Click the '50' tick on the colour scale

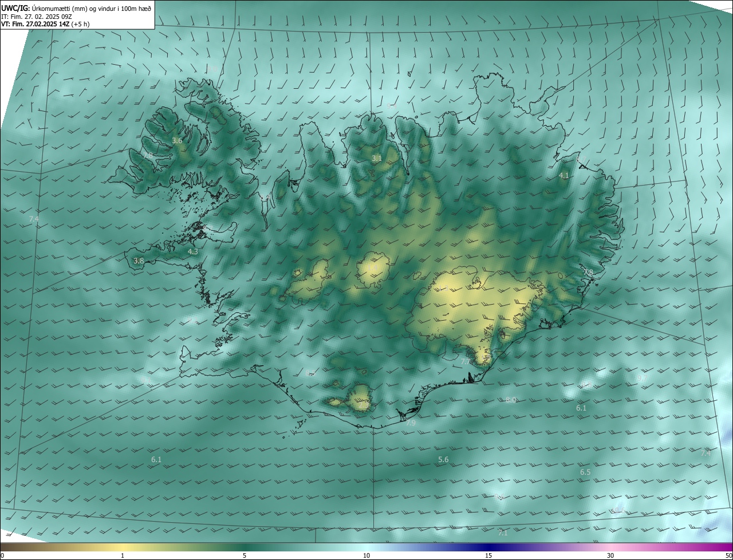(728, 555)
